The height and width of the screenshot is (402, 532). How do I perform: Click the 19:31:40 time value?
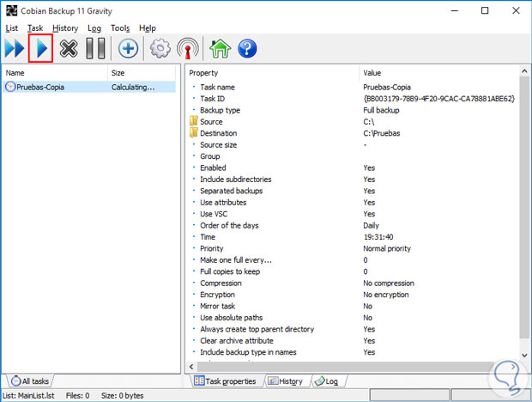pyautogui.click(x=378, y=237)
